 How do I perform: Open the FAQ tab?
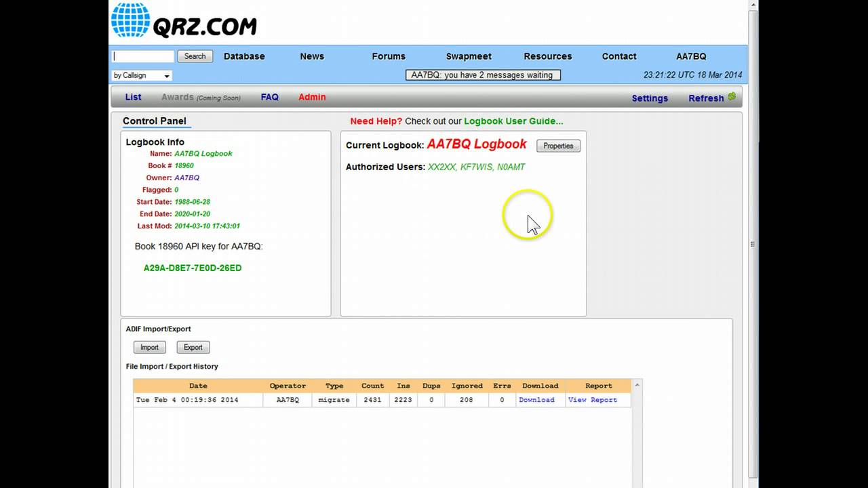pyautogui.click(x=269, y=97)
